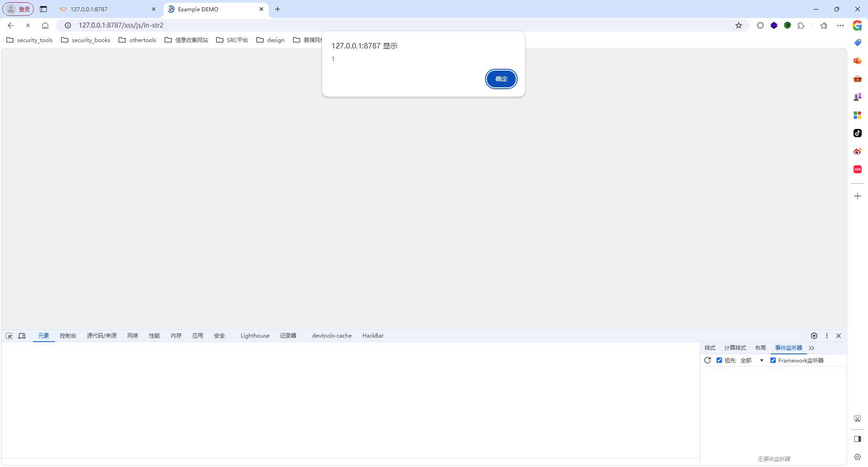Select the element inspector picker icon
The image size is (868, 467).
coord(9,336)
